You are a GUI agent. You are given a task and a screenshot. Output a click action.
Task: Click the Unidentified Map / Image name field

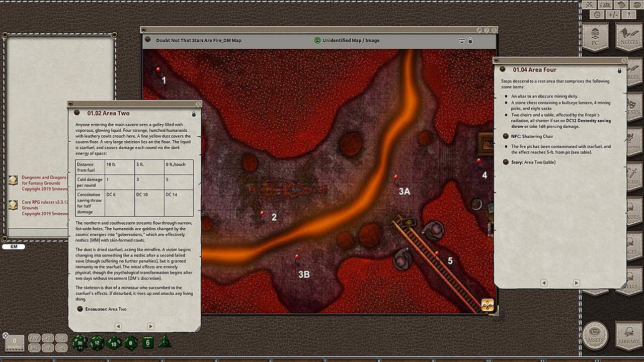(351, 40)
